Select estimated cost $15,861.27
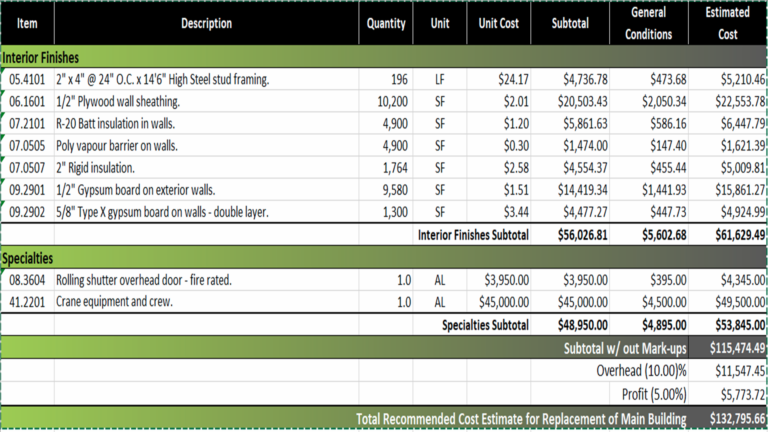This screenshot has width=768, height=432. tap(740, 190)
